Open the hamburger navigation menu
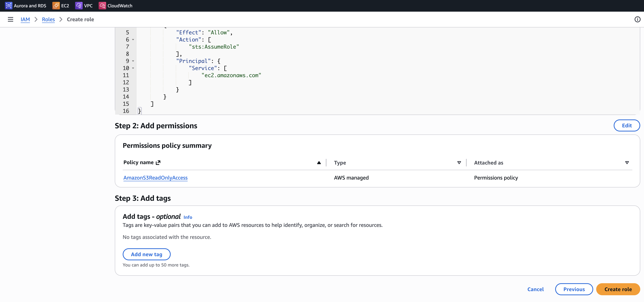 click(11, 19)
